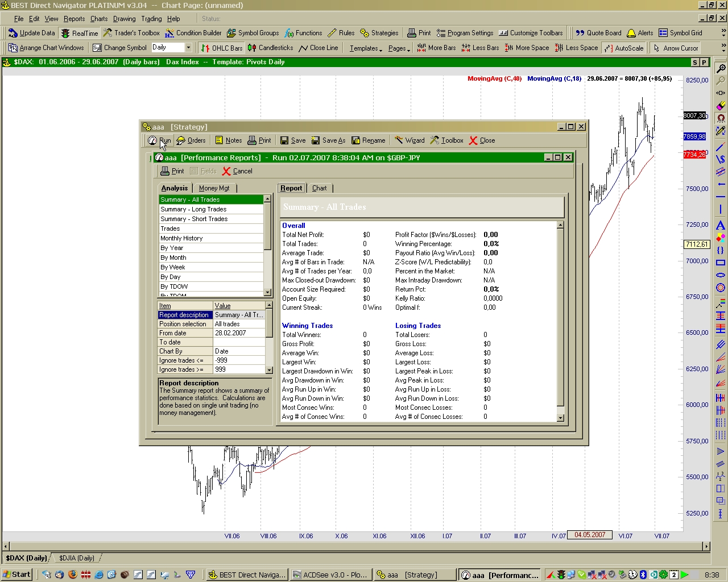Select the curly braces tool
Image resolution: width=728 pixels, height=582 pixels.
coord(721,250)
